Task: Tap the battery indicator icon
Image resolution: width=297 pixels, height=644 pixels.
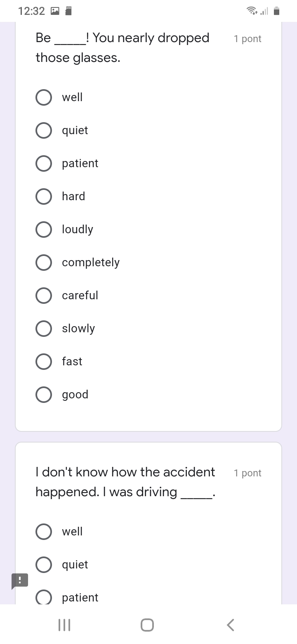Action: pyautogui.click(x=277, y=11)
